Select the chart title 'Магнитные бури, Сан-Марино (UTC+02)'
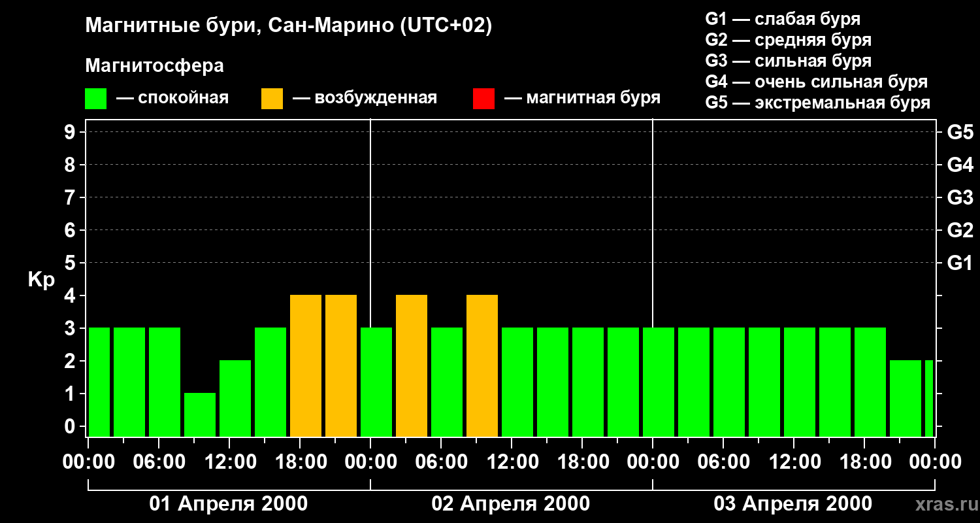The height and width of the screenshot is (523, 980). 288,26
